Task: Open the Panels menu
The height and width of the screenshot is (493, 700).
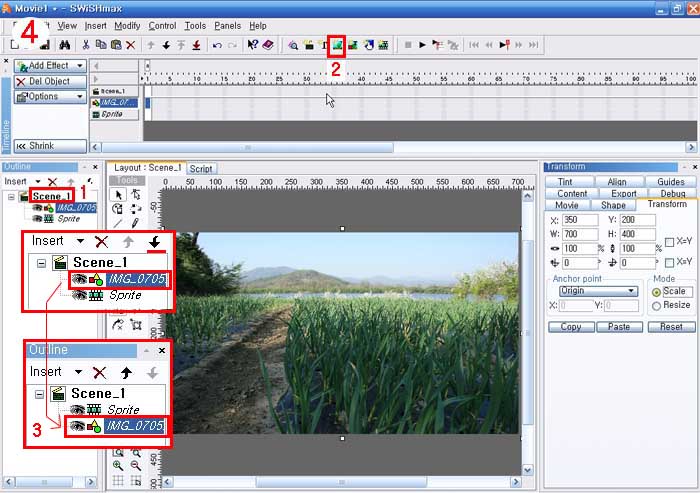Action: coord(227,26)
